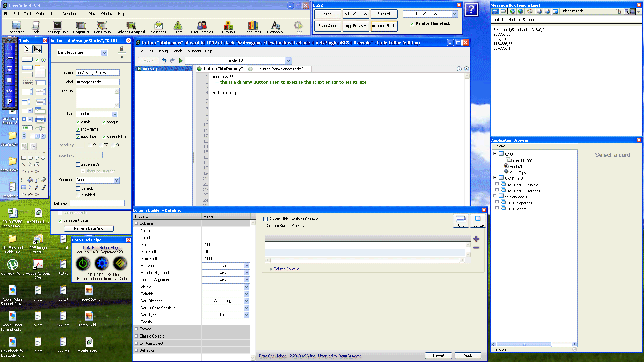This screenshot has width=644, height=362.
Task: Click the green power icon in Data Grid Helper
Action: coord(83,264)
